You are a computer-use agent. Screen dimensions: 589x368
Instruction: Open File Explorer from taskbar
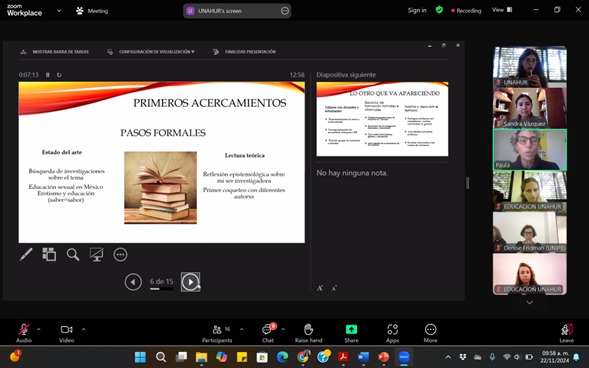pos(201,357)
